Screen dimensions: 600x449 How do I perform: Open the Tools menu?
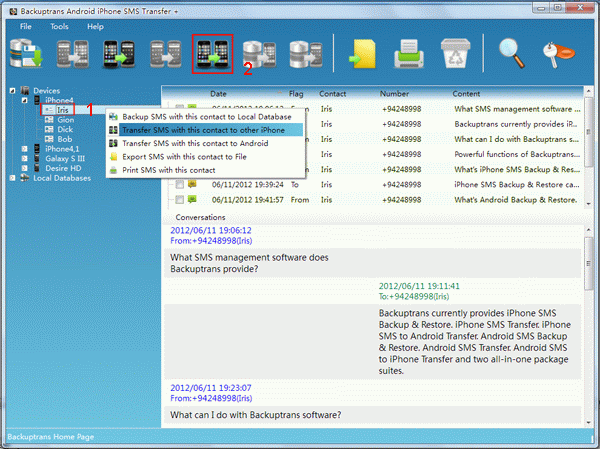click(x=59, y=26)
